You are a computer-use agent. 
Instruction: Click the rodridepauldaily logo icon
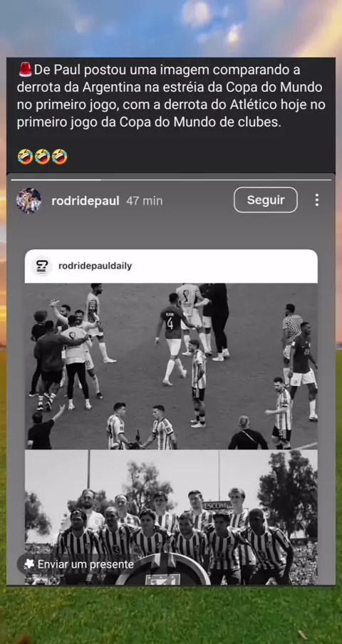point(42,266)
